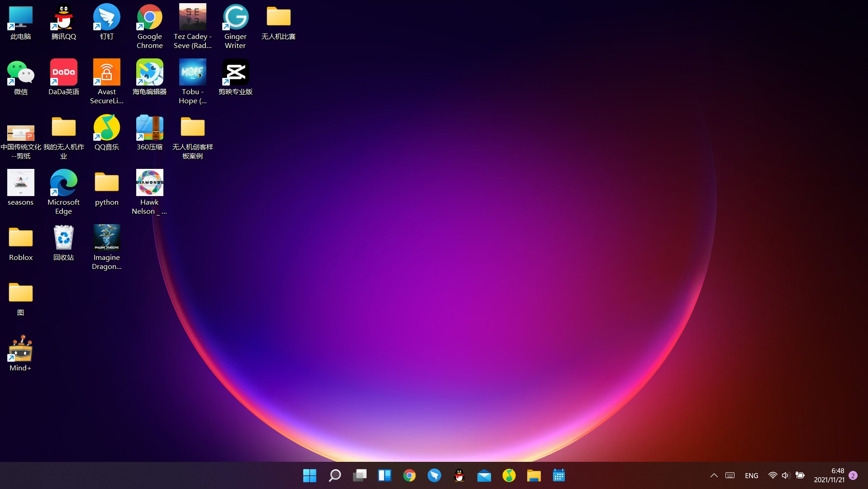Select the DaDa英语 desktop shortcut
The width and height of the screenshot is (868, 489).
tap(64, 78)
